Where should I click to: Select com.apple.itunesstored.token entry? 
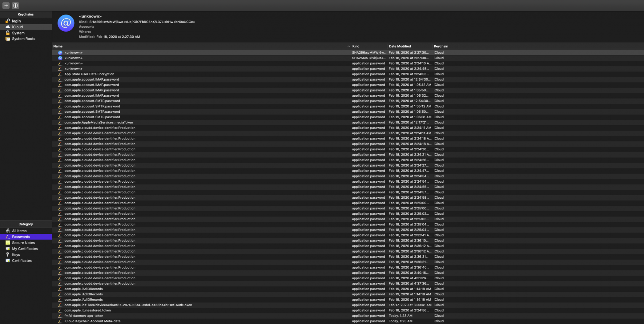[348, 310]
